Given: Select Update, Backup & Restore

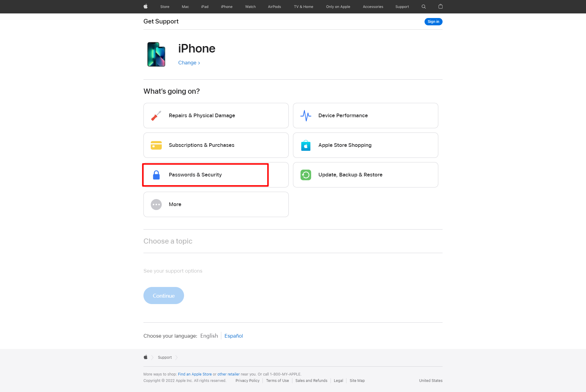Looking at the screenshot, I should tap(366, 175).
